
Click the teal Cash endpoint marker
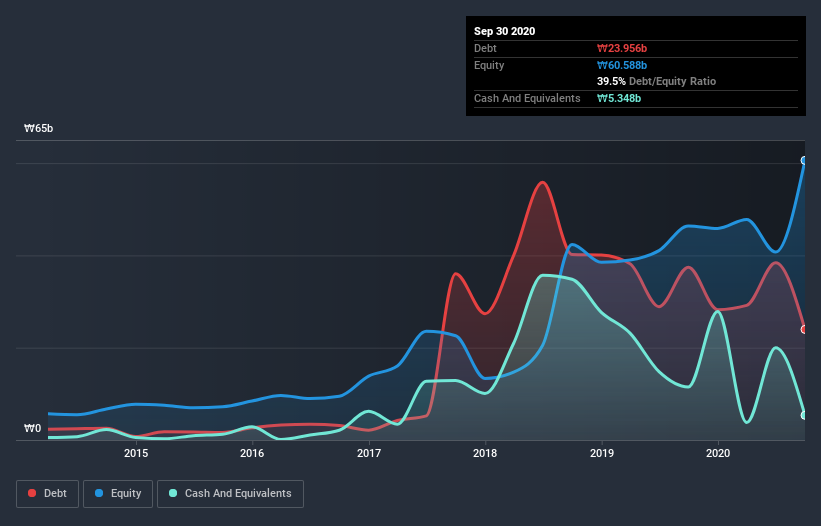(x=804, y=415)
